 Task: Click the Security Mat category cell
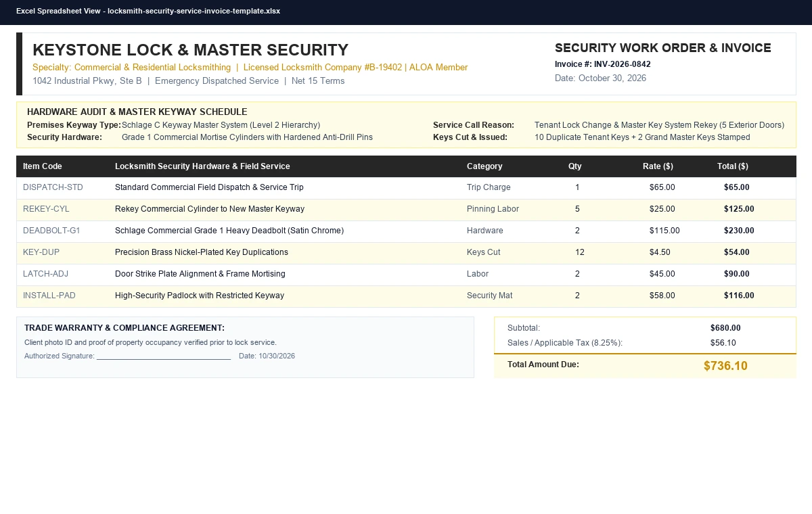click(x=491, y=296)
